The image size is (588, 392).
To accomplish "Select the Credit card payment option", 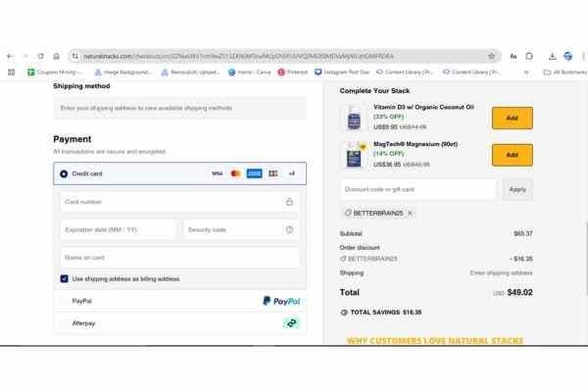I will 64,173.
